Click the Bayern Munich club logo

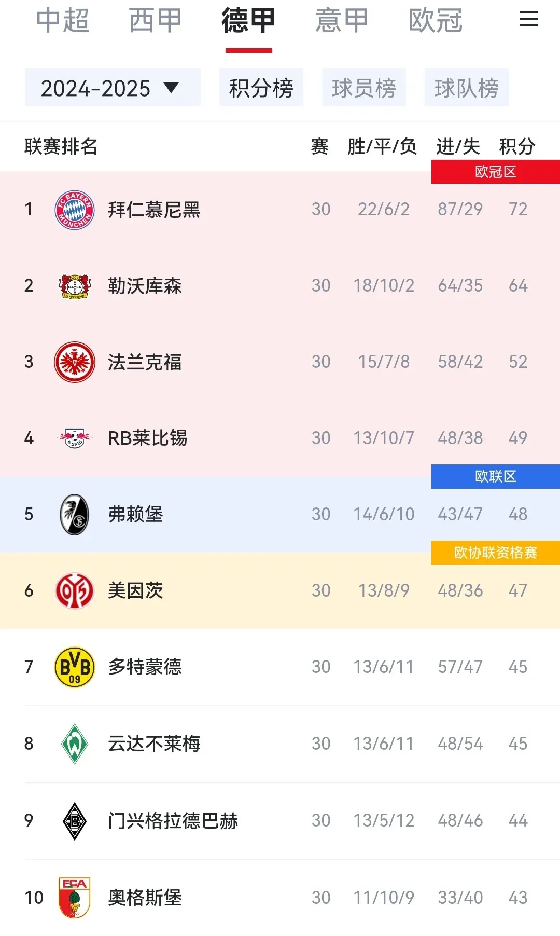click(75, 210)
